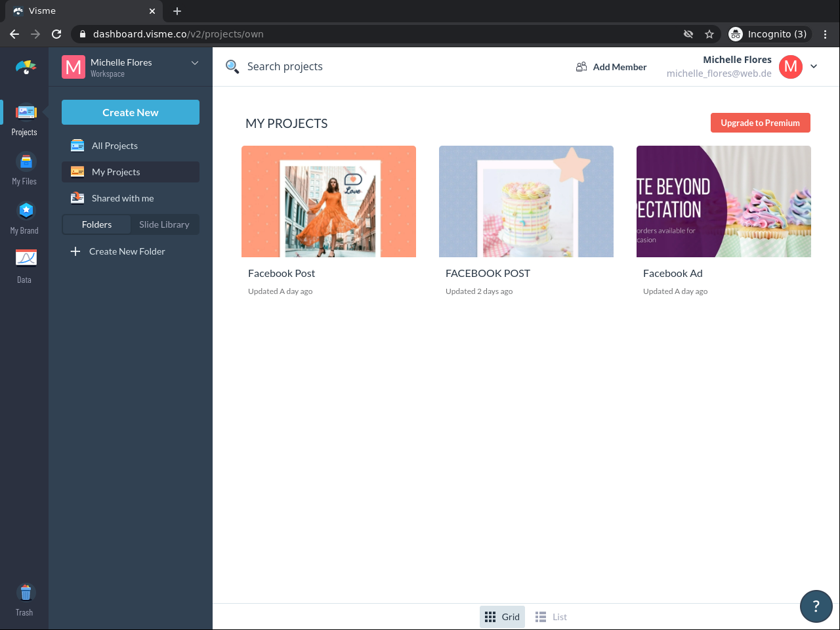This screenshot has height=630, width=840.
Task: Open a new browser tab
Action: [x=177, y=11]
